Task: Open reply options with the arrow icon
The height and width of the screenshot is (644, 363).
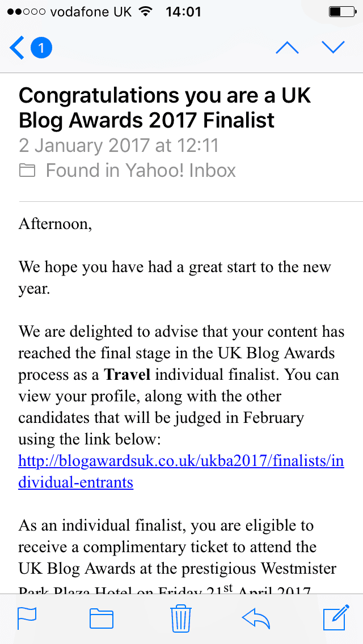Action: coord(256,618)
